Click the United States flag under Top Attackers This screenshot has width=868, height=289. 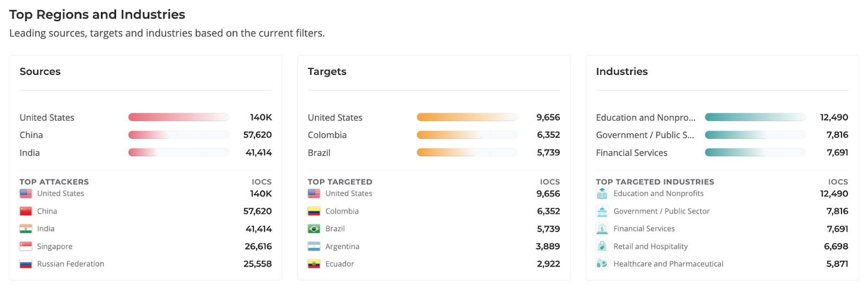coord(25,194)
